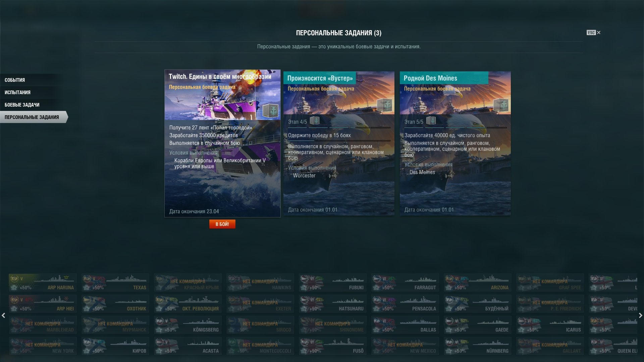Click stage progress bar on Вустер card
This screenshot has width=644, height=362.
point(339,128)
